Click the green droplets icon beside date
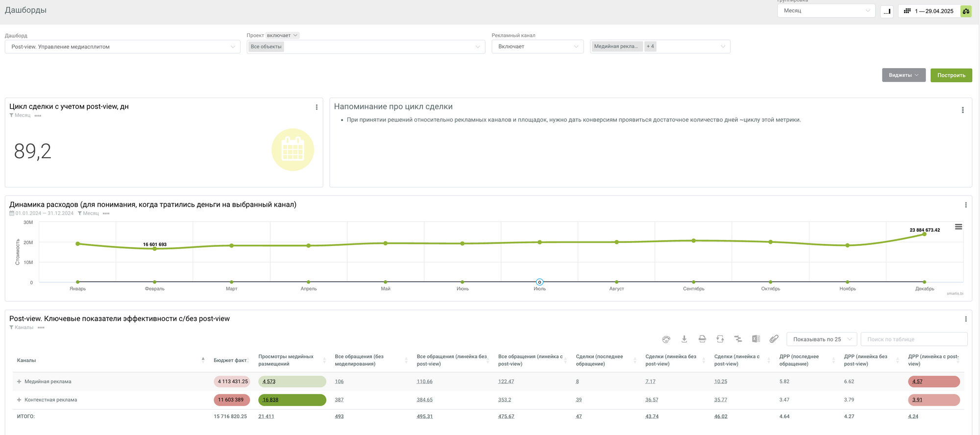 pos(966,11)
